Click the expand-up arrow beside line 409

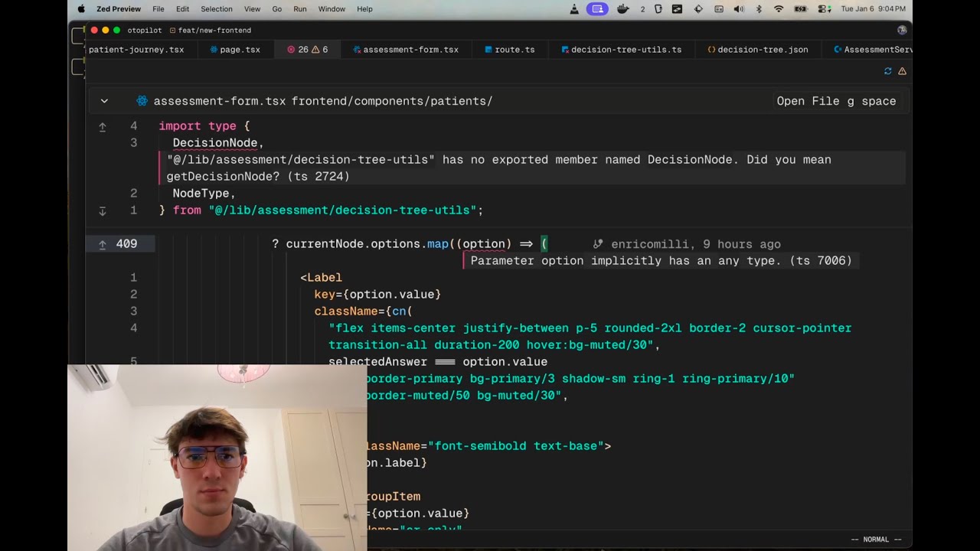click(103, 244)
